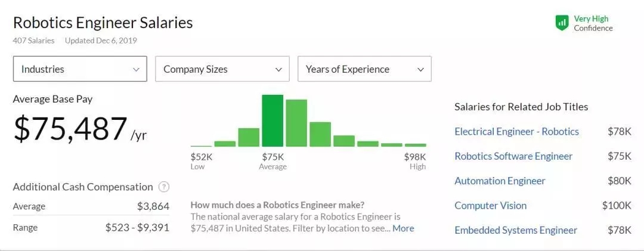Click the Additional Cash Compensation help icon
644x251 pixels.
coord(164,187)
